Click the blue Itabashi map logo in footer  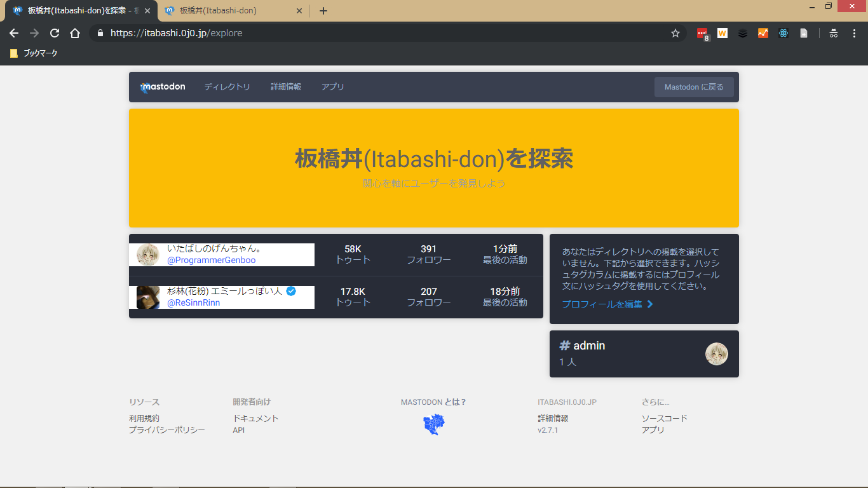tap(434, 424)
